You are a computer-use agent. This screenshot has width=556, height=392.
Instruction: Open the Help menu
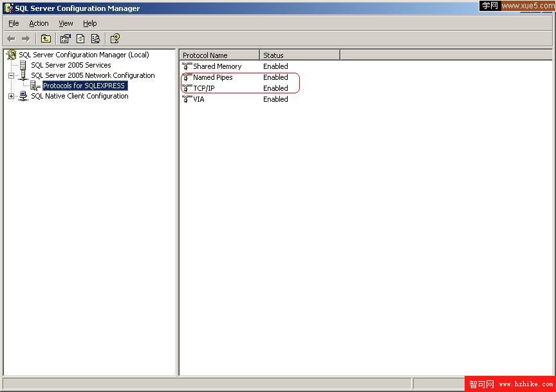89,23
